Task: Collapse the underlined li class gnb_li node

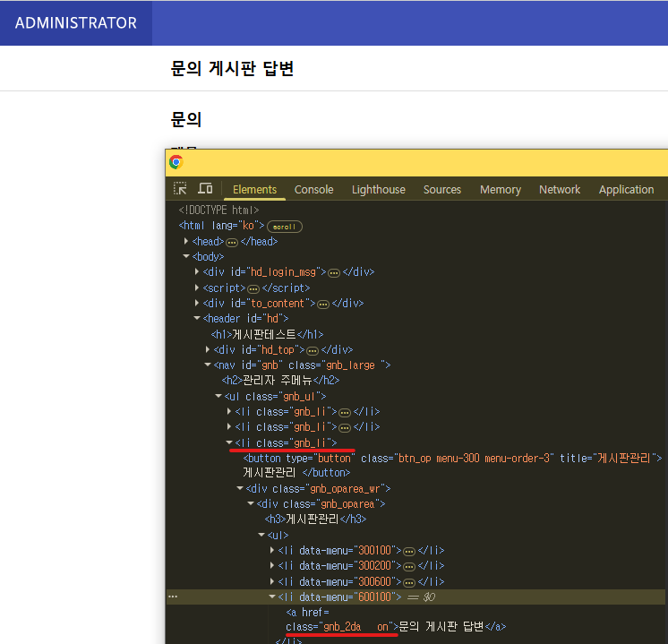Action: pos(229,442)
